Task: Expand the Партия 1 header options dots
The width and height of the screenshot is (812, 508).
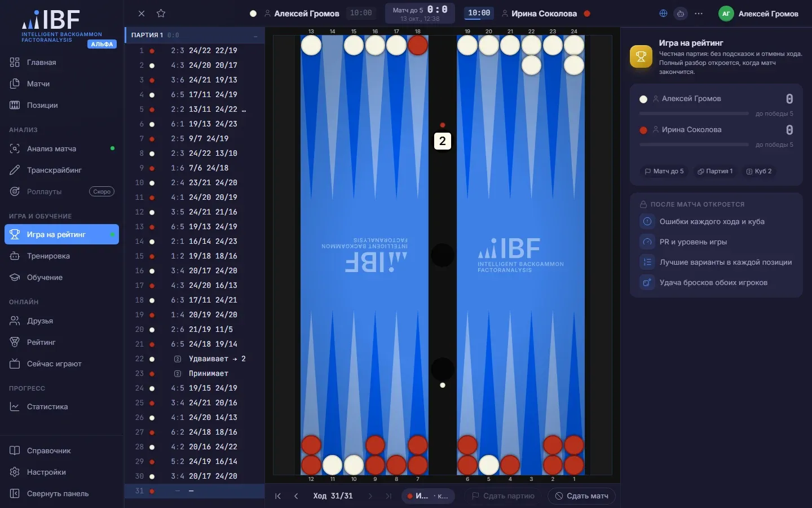Action: click(x=255, y=36)
